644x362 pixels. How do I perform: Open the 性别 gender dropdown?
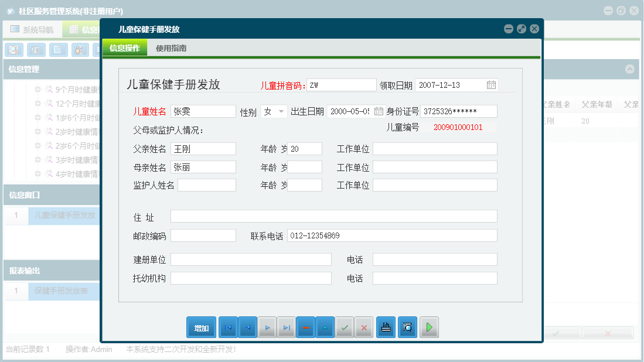[281, 111]
